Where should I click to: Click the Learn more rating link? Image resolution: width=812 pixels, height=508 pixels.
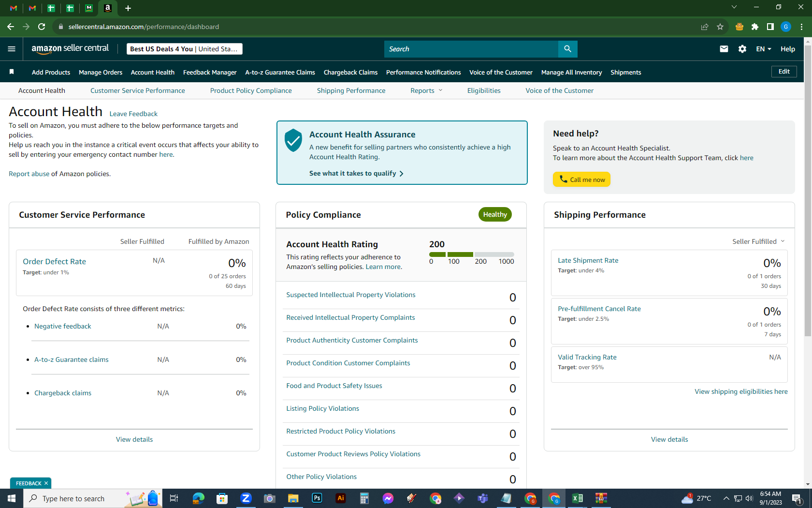tap(383, 267)
